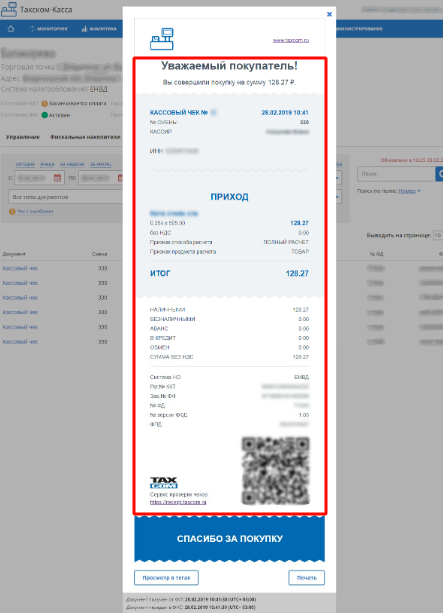Click the cash register logo in receipt header
The image size is (443, 613).
coord(162,39)
